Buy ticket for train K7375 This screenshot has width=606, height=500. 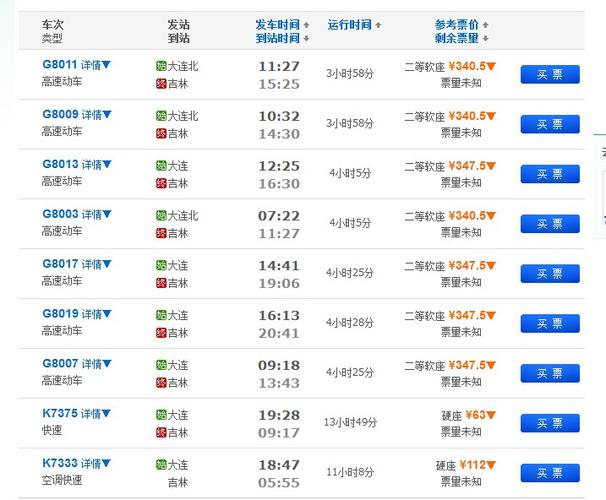550,423
